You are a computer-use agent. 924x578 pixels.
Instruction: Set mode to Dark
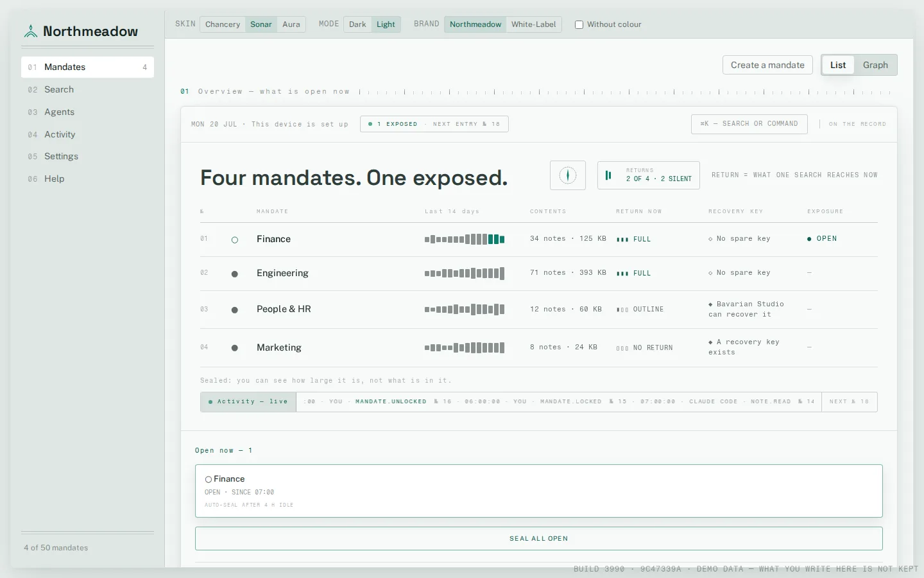pos(357,24)
